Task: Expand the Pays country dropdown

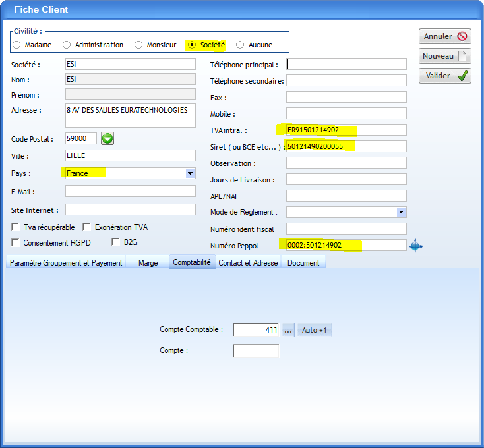Action: click(x=190, y=173)
